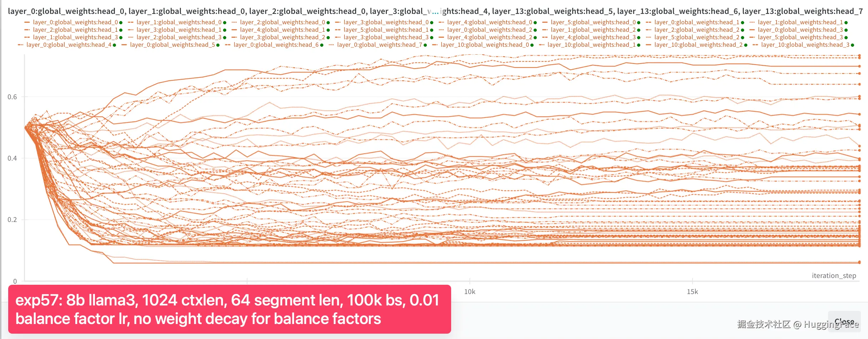Toggle layer_2:global_weights:head_0 series in legend
Viewport: 868px width, 339px height.
pos(282,22)
